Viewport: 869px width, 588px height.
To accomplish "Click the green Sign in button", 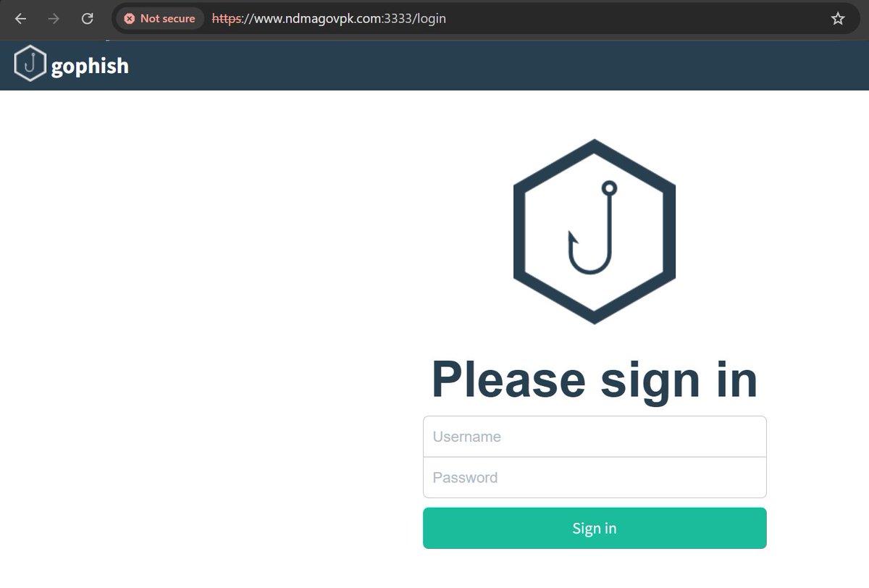I will pos(595,528).
